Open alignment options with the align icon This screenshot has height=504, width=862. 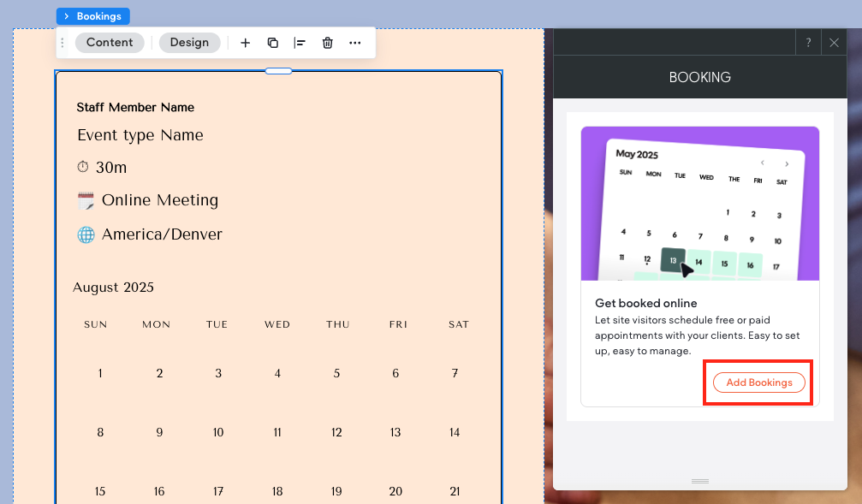coord(300,42)
